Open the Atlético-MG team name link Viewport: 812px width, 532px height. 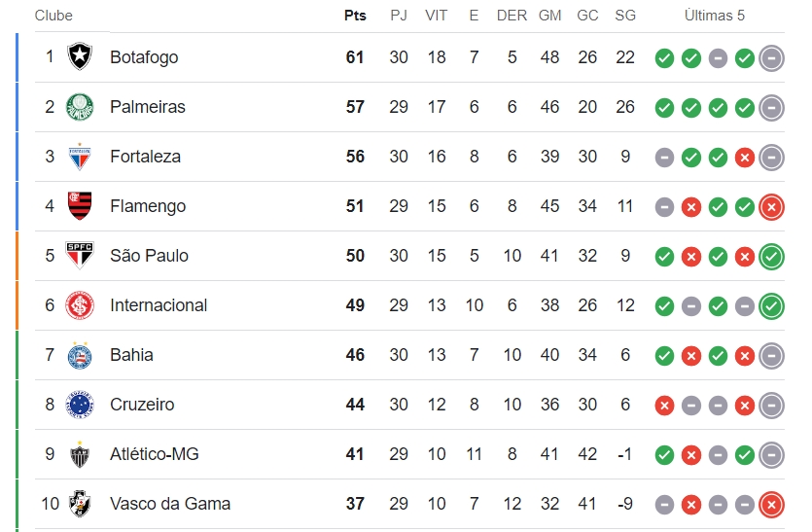tap(155, 454)
